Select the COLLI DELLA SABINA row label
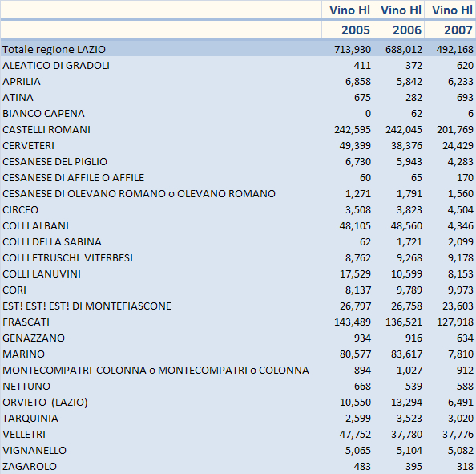 click(x=52, y=242)
